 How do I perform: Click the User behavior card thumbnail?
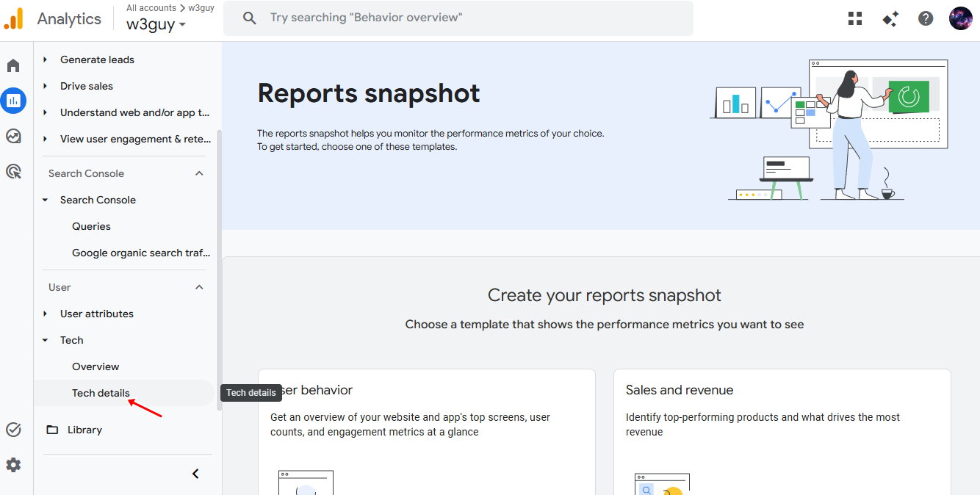click(x=306, y=483)
